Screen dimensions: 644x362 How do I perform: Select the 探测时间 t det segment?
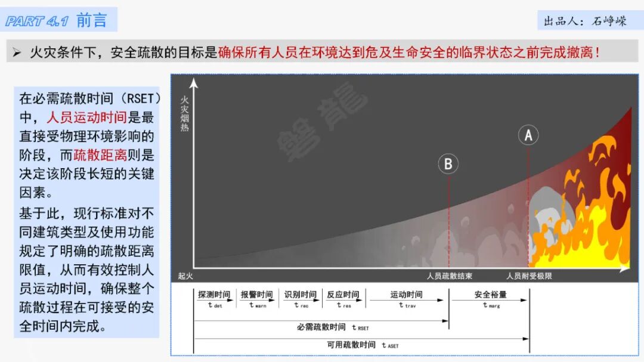pos(213,299)
